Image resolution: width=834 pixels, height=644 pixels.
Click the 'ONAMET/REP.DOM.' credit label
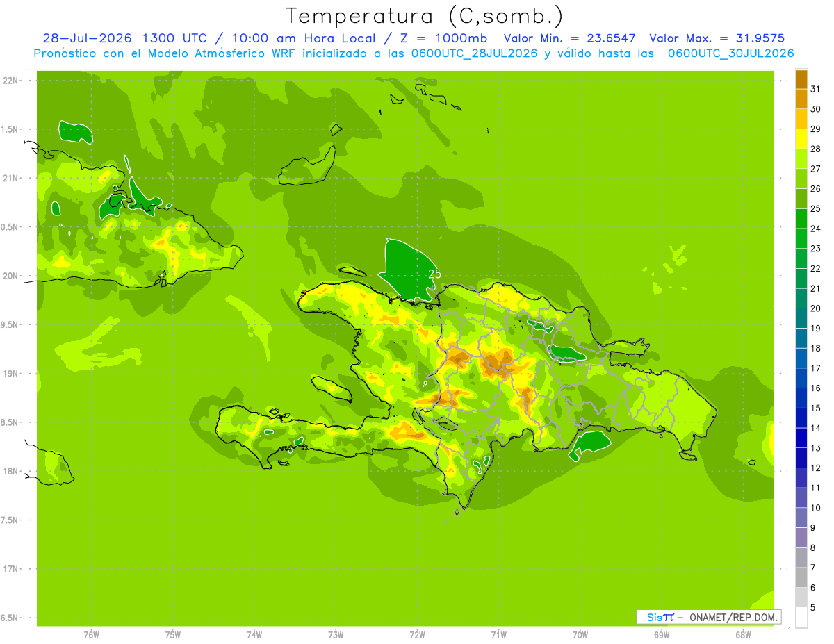pos(733,617)
